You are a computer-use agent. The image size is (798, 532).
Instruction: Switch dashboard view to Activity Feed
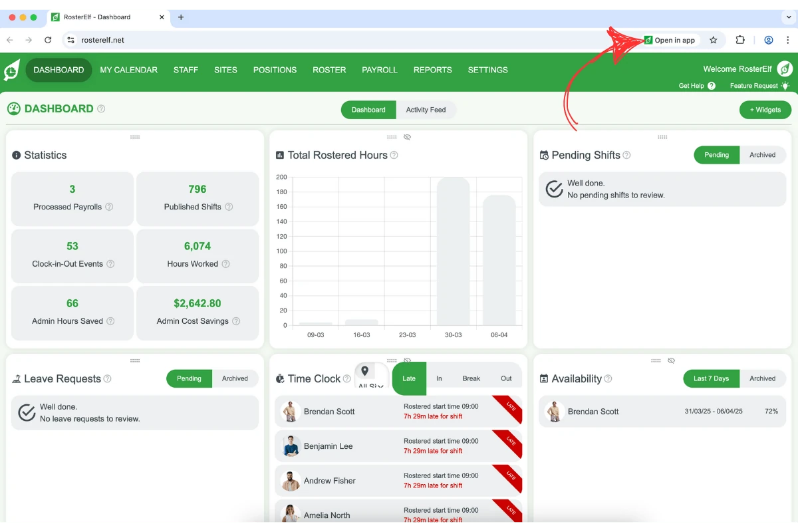tap(426, 110)
